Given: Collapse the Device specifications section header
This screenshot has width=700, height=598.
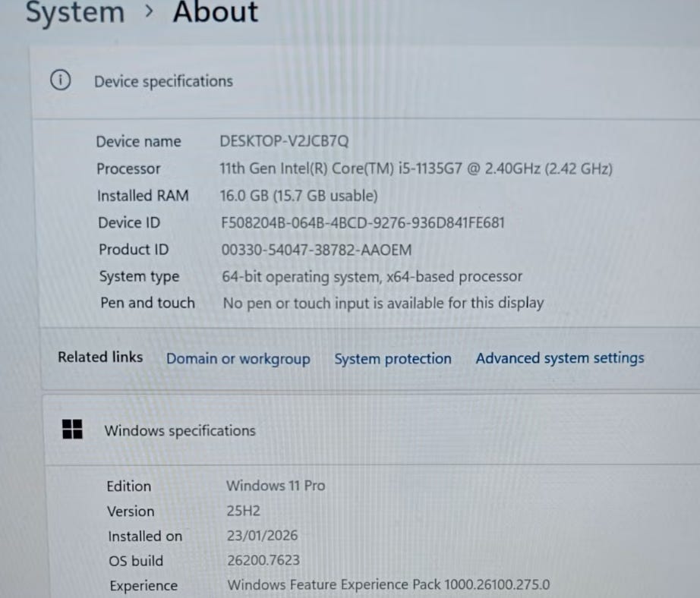Looking at the screenshot, I should [x=366, y=82].
